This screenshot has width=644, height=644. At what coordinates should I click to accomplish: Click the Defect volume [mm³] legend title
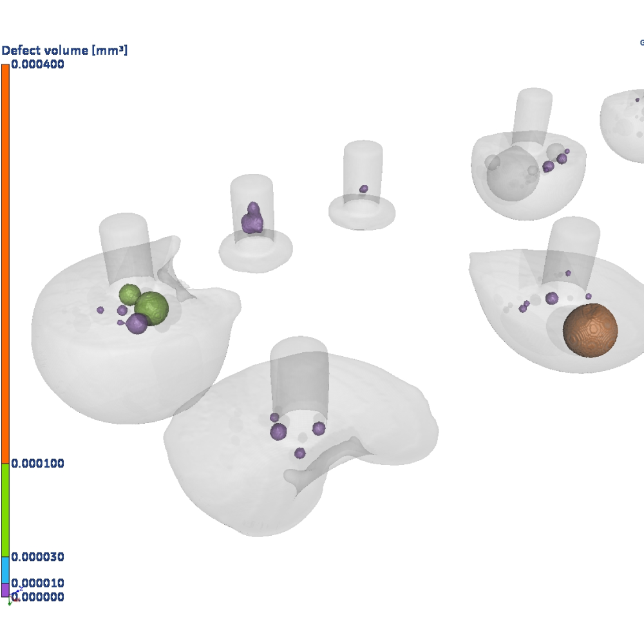64,50
